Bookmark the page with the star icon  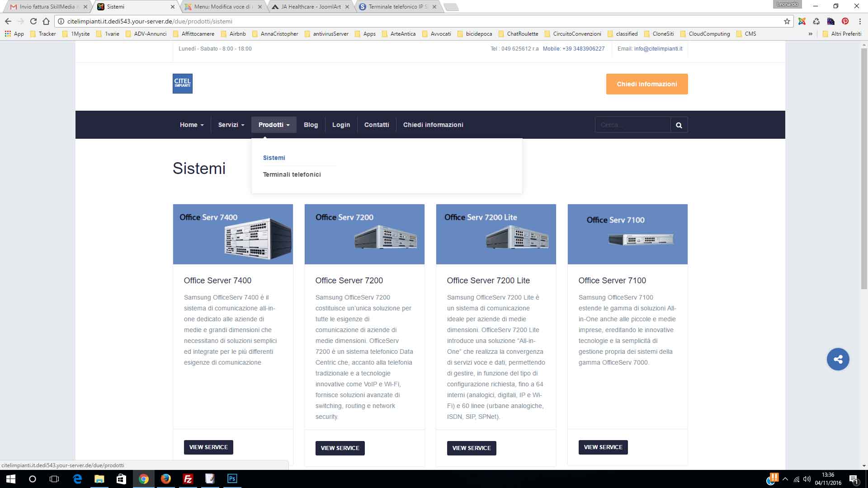click(x=787, y=21)
